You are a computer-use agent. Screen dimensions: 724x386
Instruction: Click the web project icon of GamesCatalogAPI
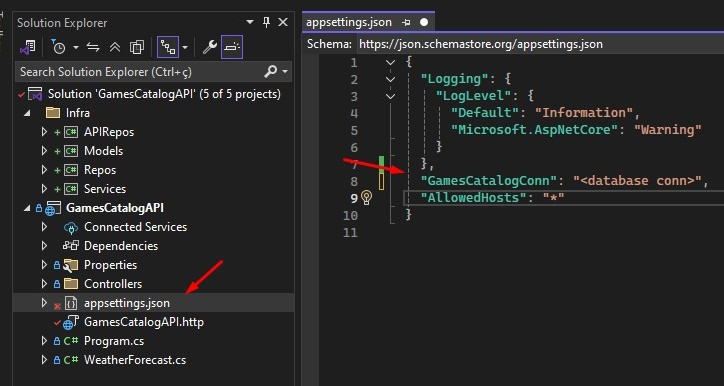(52, 208)
